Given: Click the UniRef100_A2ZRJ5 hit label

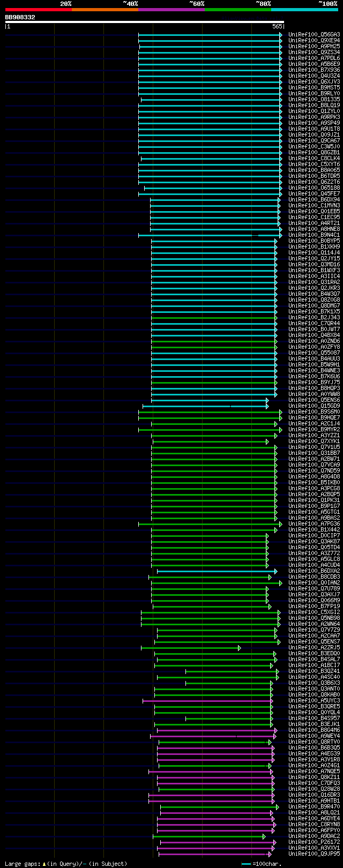Looking at the screenshot, I should point(314,647).
